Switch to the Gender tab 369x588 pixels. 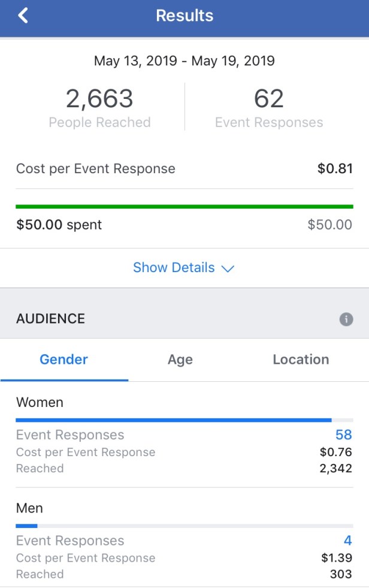pyautogui.click(x=63, y=360)
